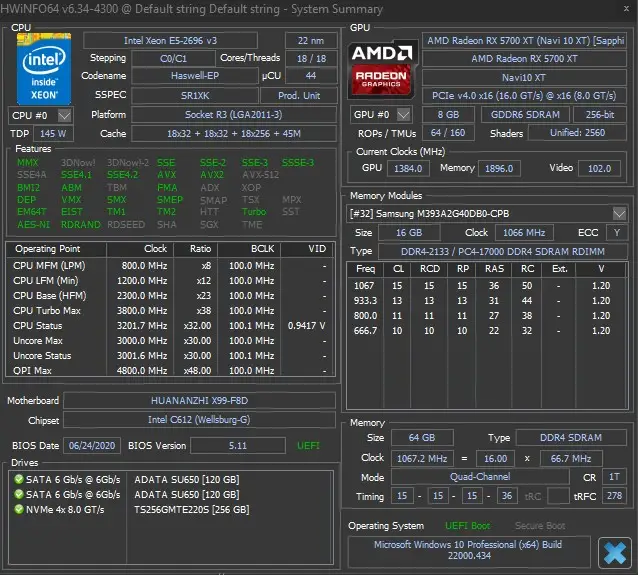Image resolution: width=638 pixels, height=575 pixels.
Task: Click the TS256GMTE220S [256 GB] drive entry
Action: coord(192,509)
